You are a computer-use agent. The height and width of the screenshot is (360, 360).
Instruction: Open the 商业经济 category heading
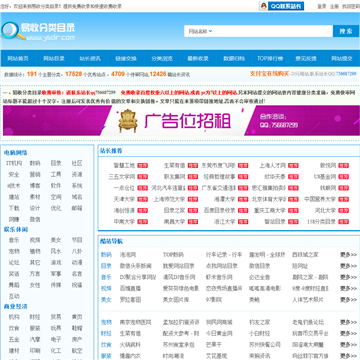(x=16, y=306)
